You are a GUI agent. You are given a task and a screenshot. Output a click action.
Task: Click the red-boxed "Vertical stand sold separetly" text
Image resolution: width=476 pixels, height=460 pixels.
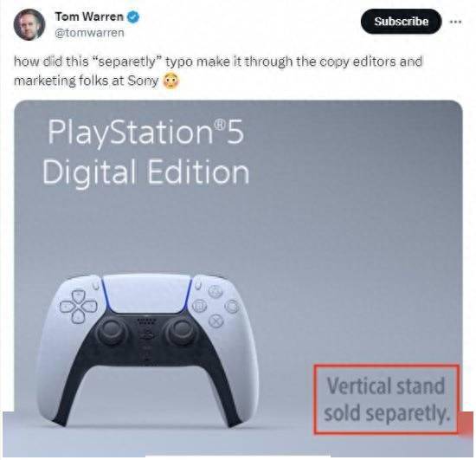click(x=386, y=399)
